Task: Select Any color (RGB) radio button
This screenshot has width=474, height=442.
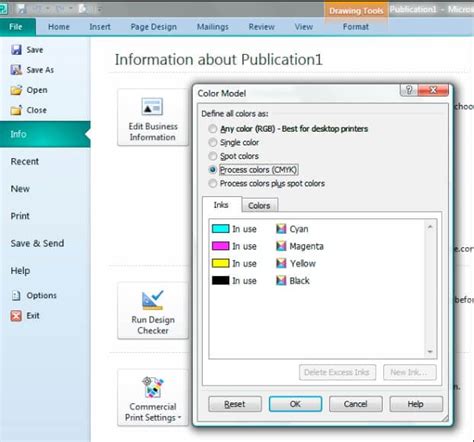Action: pos(213,129)
